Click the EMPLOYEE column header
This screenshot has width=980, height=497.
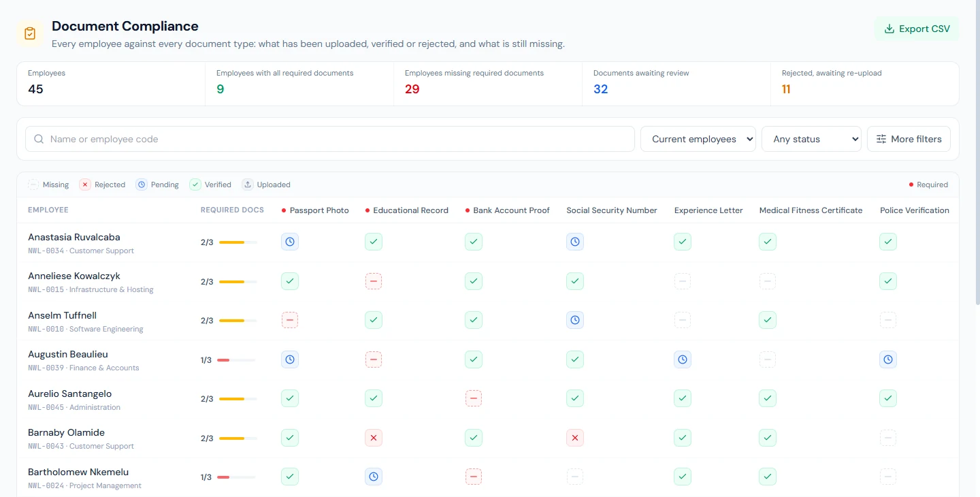[x=48, y=210]
